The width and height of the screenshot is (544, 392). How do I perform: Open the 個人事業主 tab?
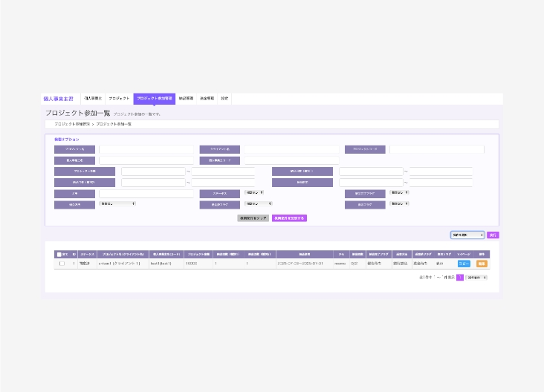coord(93,99)
